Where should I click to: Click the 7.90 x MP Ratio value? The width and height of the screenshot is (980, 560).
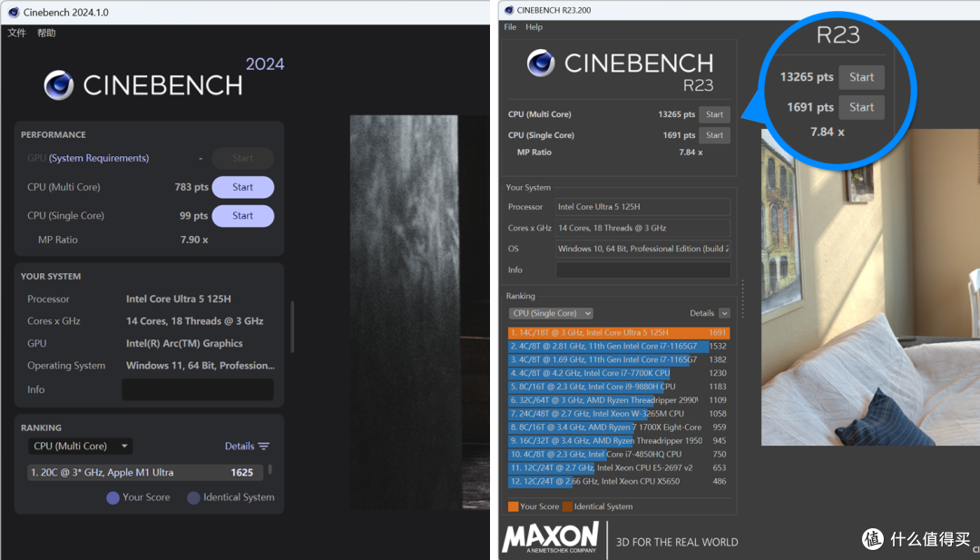tap(194, 240)
